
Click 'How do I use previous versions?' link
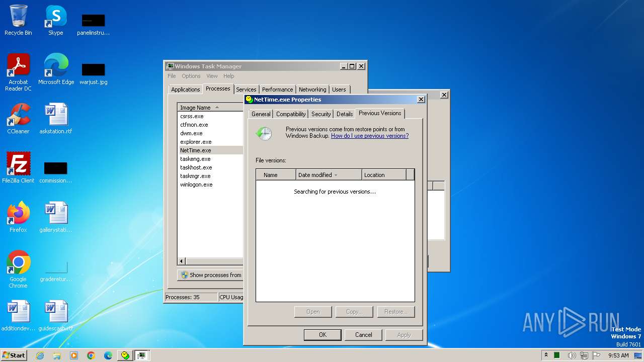[x=370, y=136]
